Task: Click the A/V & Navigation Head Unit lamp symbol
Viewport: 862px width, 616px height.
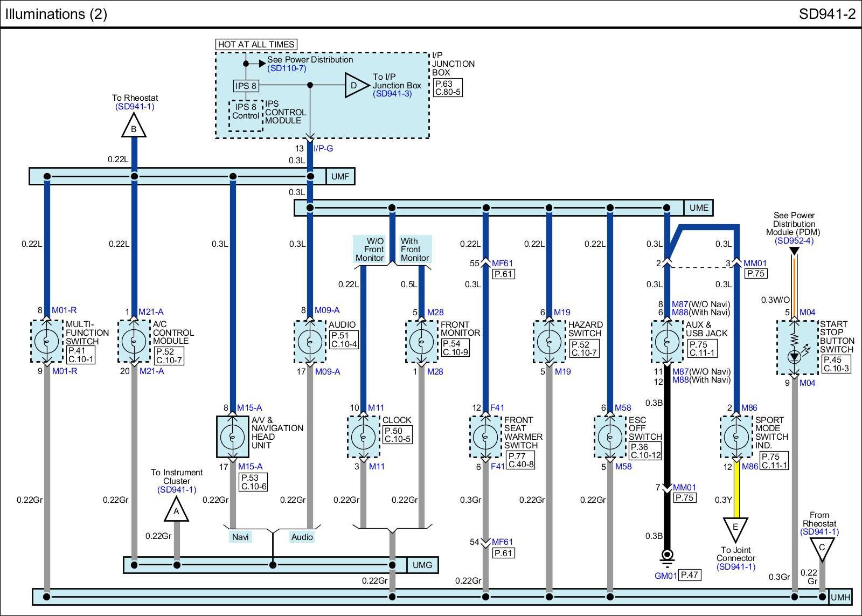Action: [233, 437]
